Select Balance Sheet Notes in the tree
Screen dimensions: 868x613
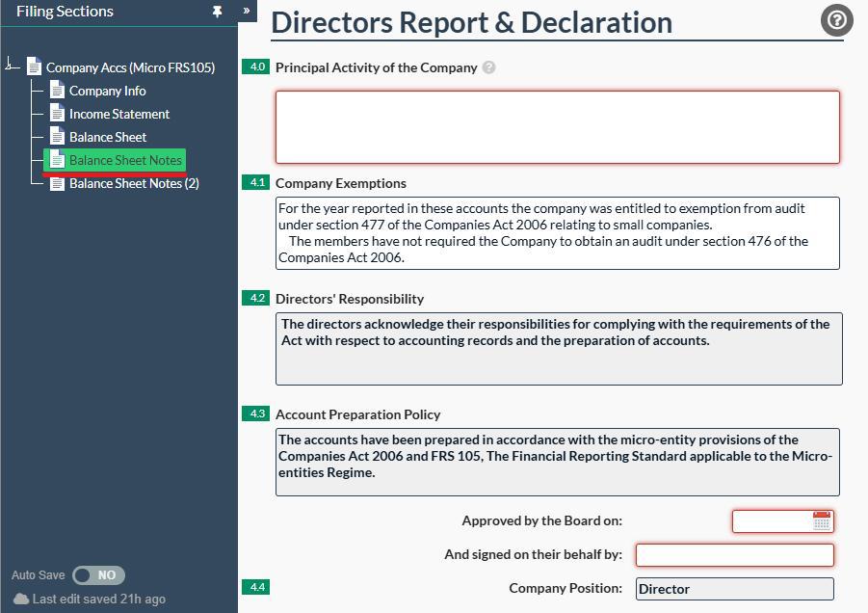123,160
